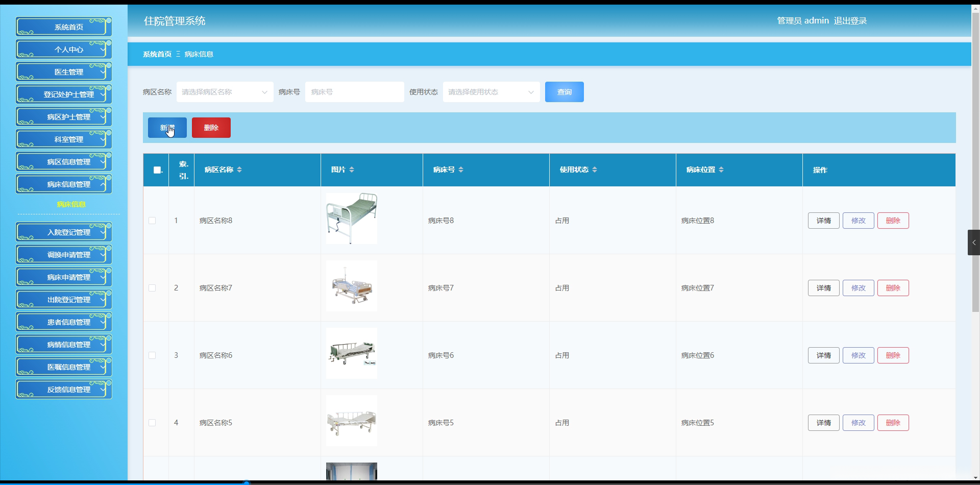Viewport: 980px width, 485px height.
Task: Expand the collapsed side panel arrow
Action: click(974, 243)
